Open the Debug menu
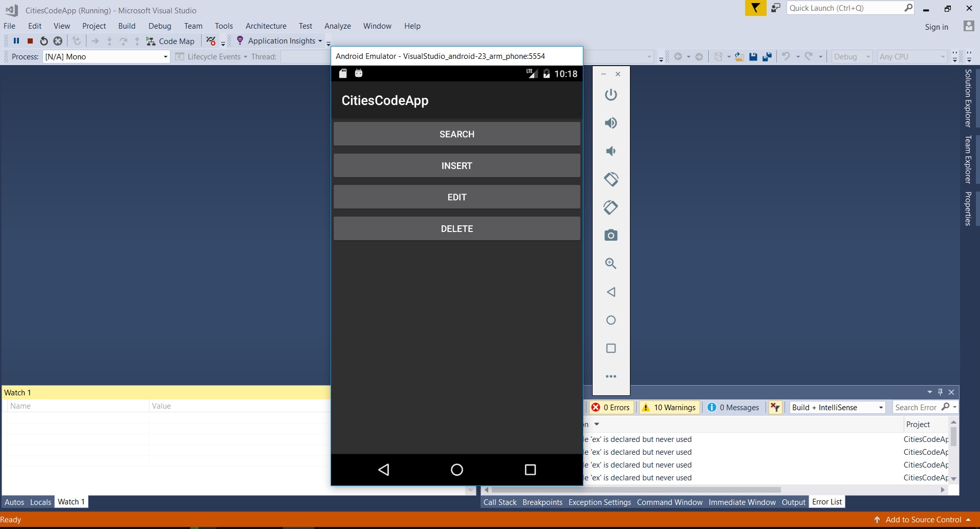 click(160, 26)
